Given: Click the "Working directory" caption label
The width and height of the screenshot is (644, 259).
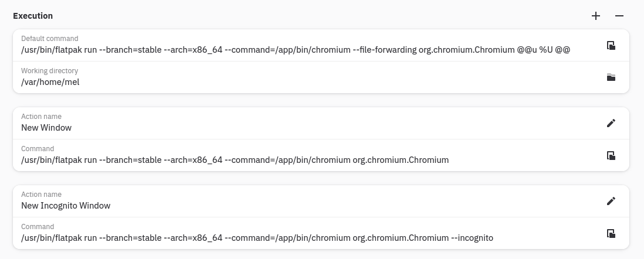Looking at the screenshot, I should [x=49, y=71].
